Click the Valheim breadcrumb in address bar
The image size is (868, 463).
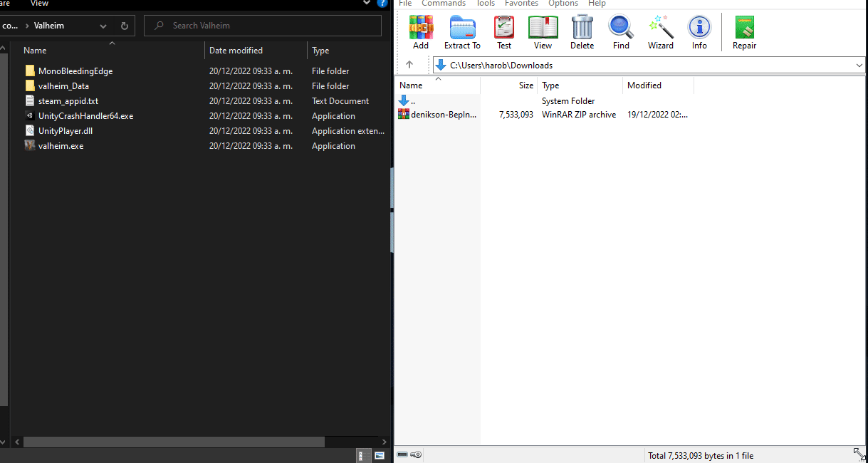click(x=49, y=26)
